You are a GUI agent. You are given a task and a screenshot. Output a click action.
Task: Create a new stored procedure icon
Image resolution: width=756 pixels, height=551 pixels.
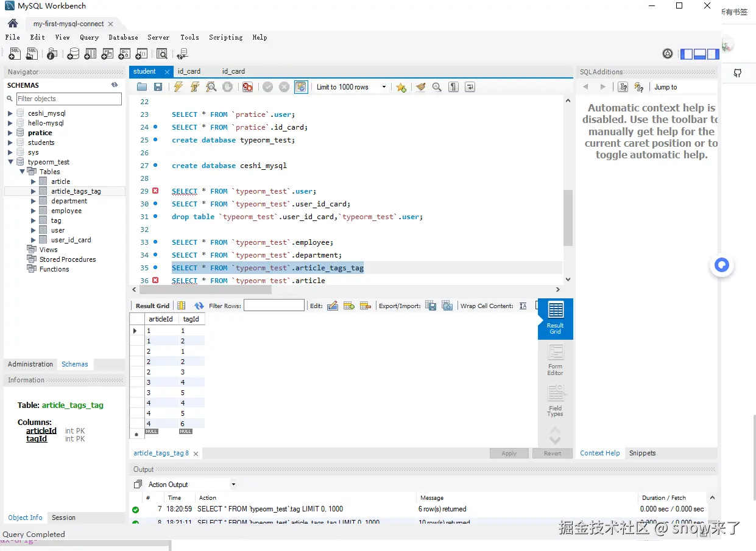[124, 54]
